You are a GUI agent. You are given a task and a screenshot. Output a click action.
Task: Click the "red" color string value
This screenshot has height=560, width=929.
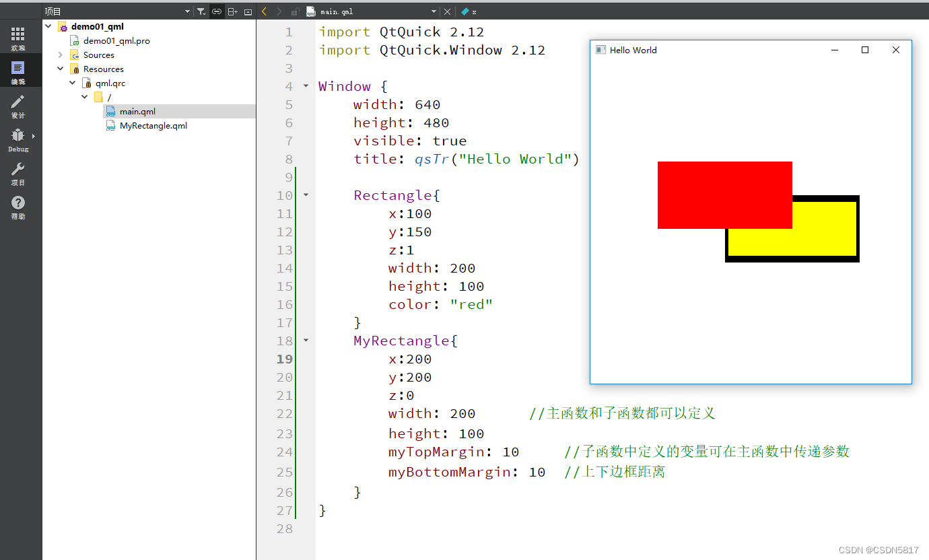[x=471, y=304]
